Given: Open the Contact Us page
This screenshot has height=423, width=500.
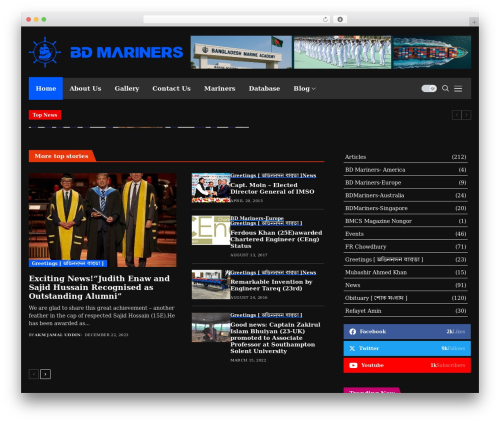Looking at the screenshot, I should (x=171, y=88).
